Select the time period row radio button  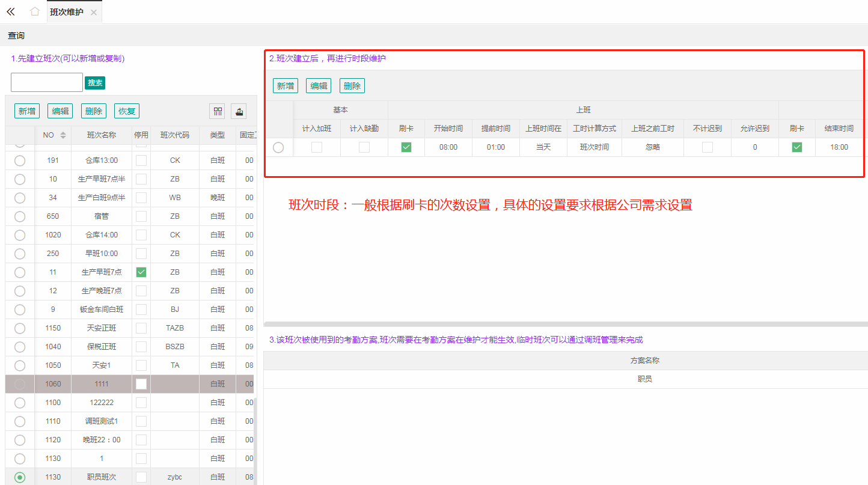pos(278,147)
